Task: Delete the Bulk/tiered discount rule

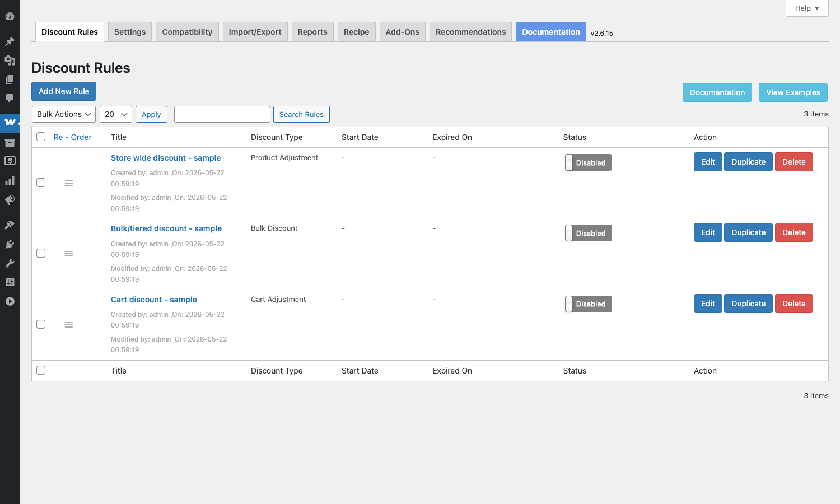Action: coord(794,232)
